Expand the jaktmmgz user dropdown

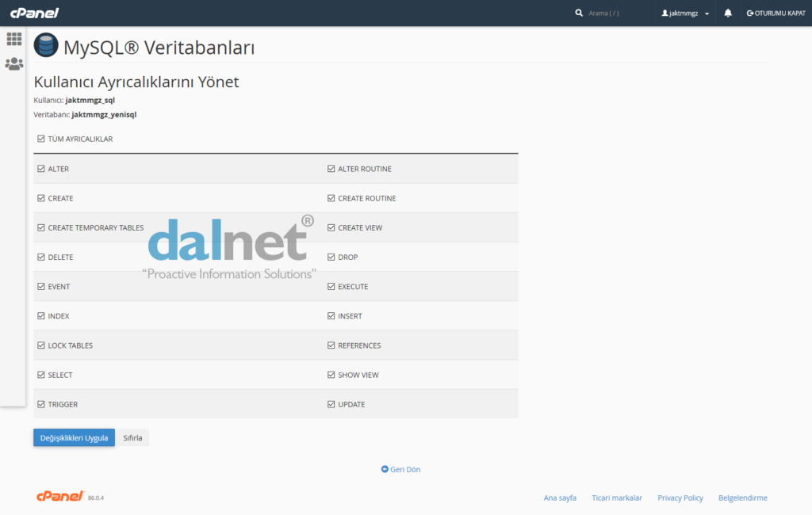[685, 13]
